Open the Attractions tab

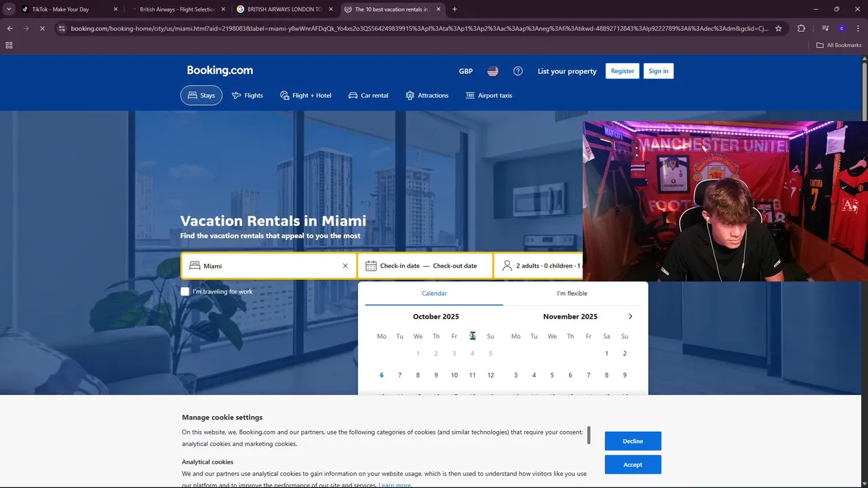[x=427, y=96]
